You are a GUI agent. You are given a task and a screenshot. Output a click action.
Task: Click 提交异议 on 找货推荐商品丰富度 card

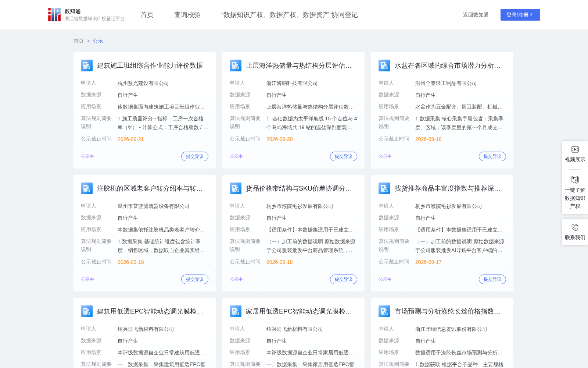[492, 279]
